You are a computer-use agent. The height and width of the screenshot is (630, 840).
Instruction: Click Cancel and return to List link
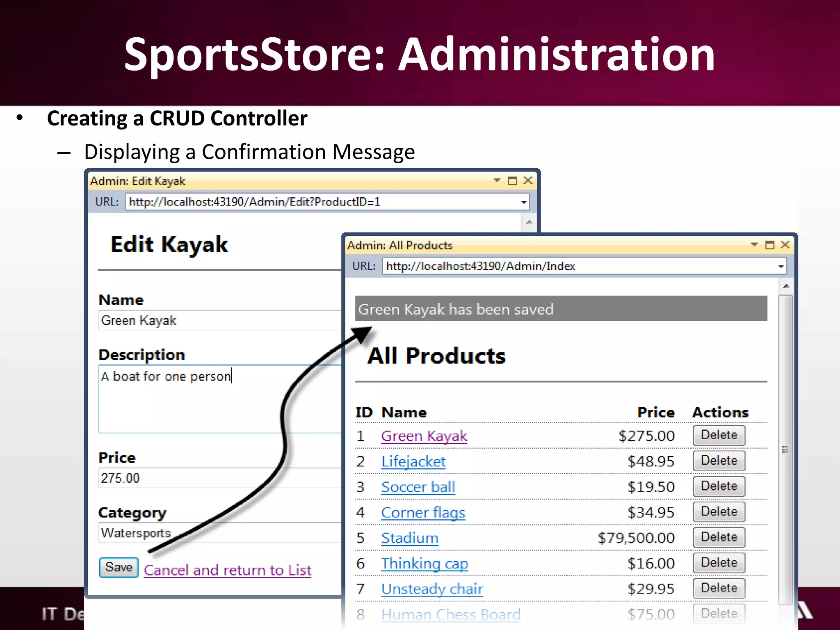228,570
